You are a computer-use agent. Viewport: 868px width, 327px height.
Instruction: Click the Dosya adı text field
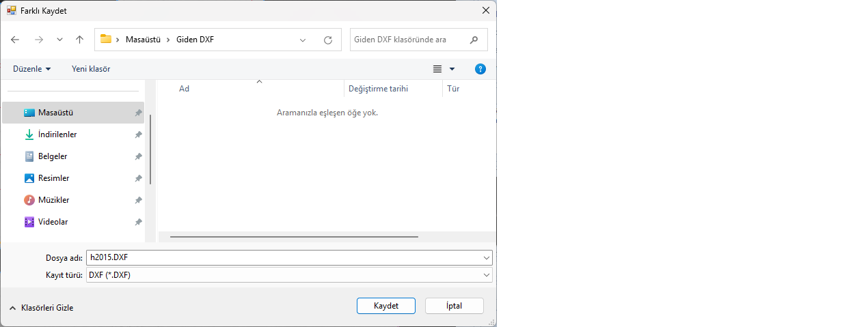click(284, 258)
